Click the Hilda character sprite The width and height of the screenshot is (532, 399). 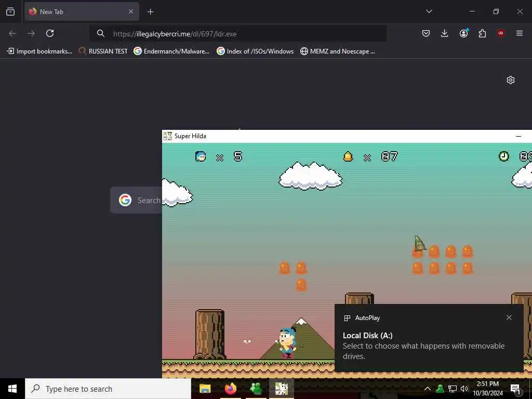click(288, 343)
